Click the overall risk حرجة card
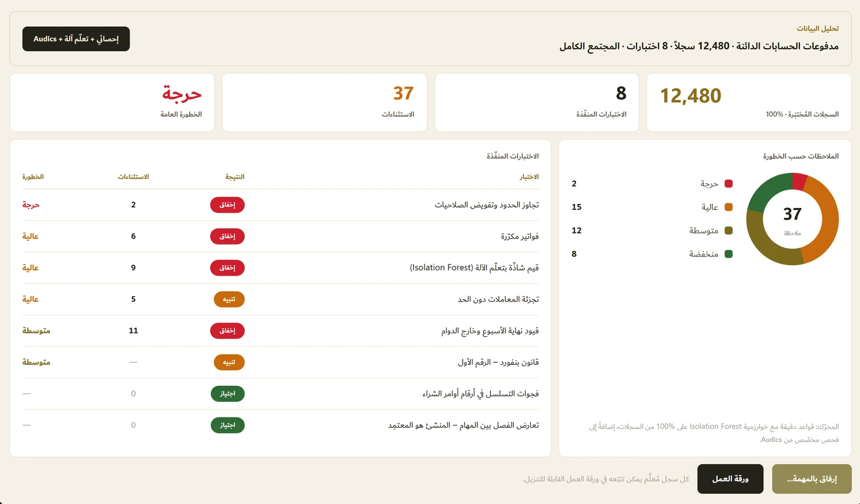 click(112, 103)
